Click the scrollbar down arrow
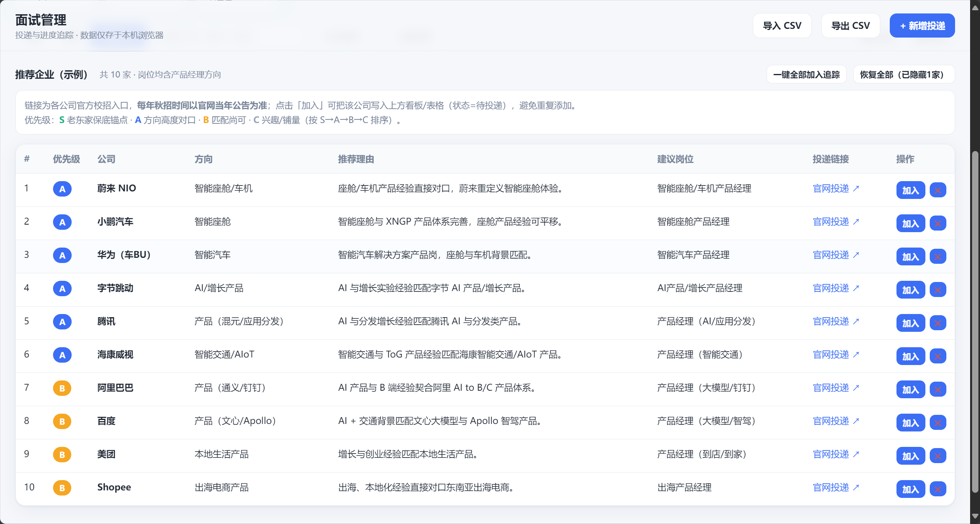Viewport: 980px width, 524px height. (x=975, y=516)
